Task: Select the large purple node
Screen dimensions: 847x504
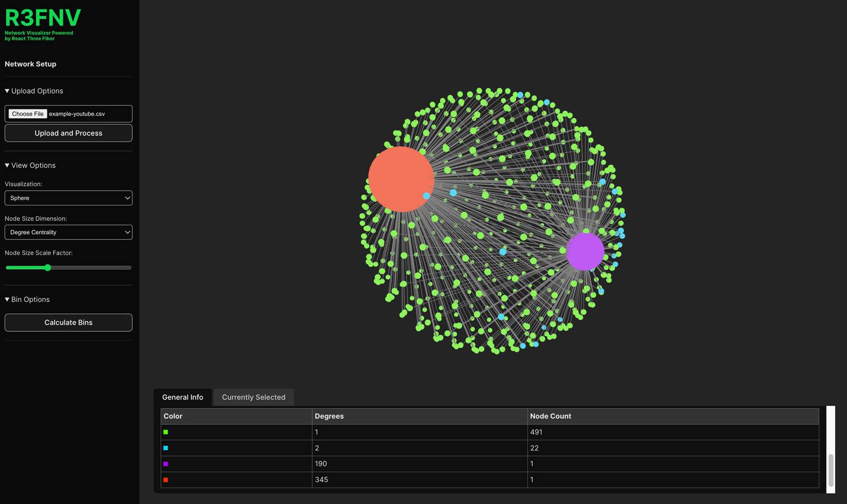Action: coord(584,252)
